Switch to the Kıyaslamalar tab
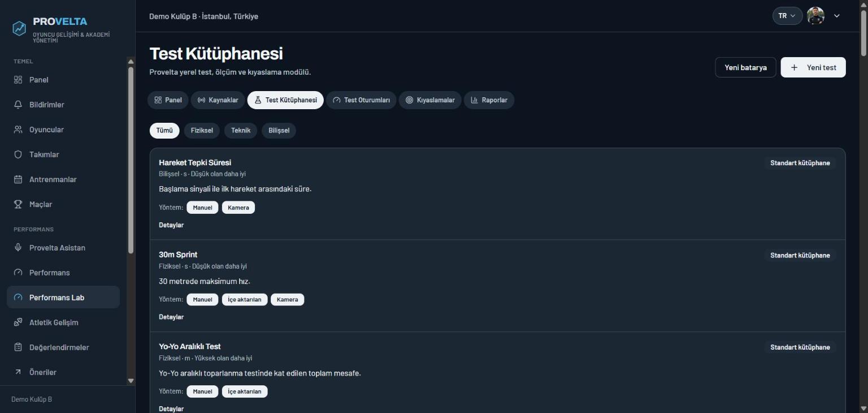The height and width of the screenshot is (413, 868). pos(430,100)
